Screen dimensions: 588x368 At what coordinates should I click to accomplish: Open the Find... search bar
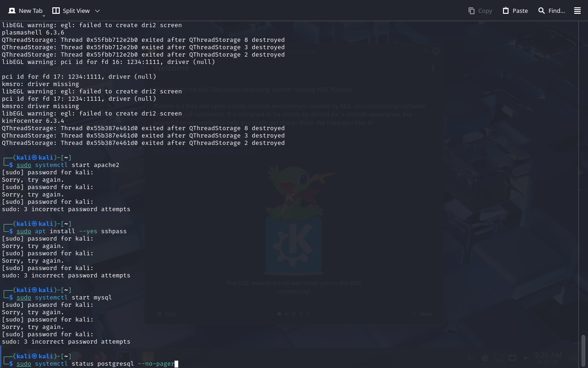(x=551, y=11)
